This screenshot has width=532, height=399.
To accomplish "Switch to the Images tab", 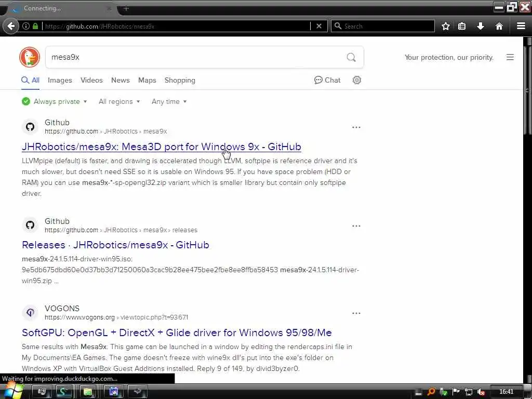I will [x=60, y=80].
